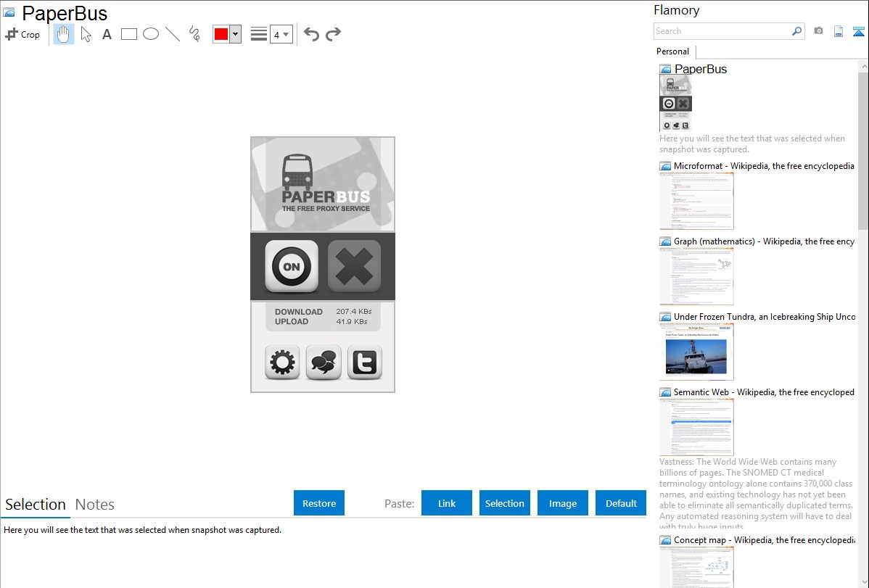Image resolution: width=869 pixels, height=588 pixels.
Task: Open the color picker dropdown arrow
Action: (x=236, y=34)
